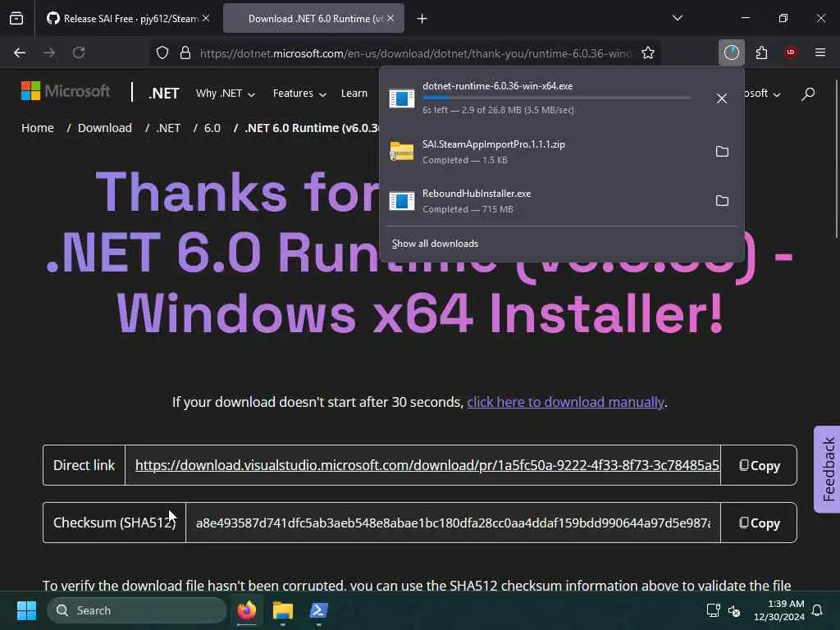Open the SAI.SteamAppImportPro.1.1.1.zip download
This screenshot has height=630, width=840.
pyautogui.click(x=544, y=152)
